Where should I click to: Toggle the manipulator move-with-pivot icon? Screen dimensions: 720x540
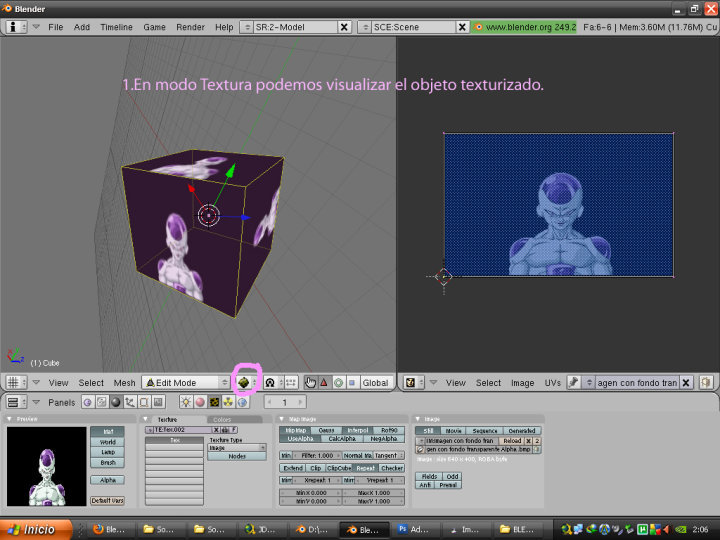291,382
